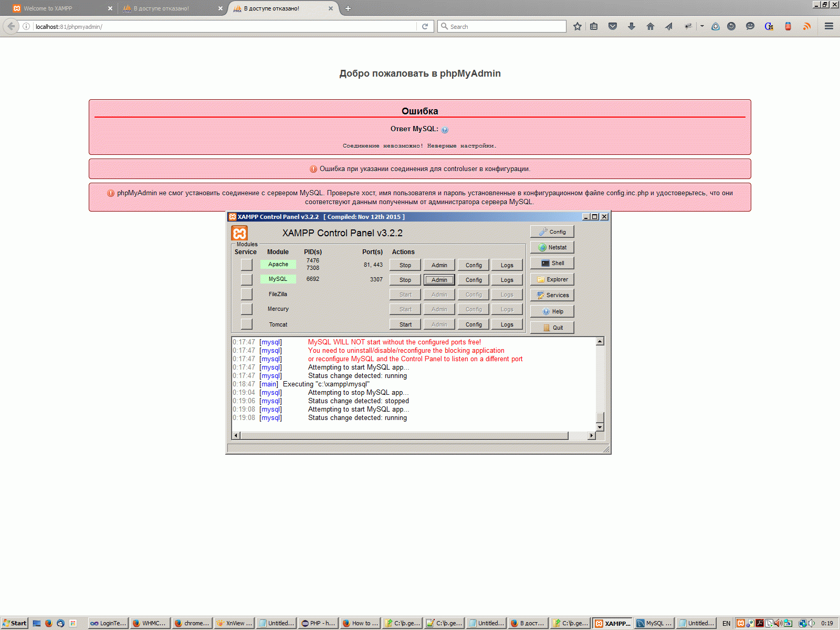
Task: Switch to the XnView taskbar button
Action: click(235, 623)
